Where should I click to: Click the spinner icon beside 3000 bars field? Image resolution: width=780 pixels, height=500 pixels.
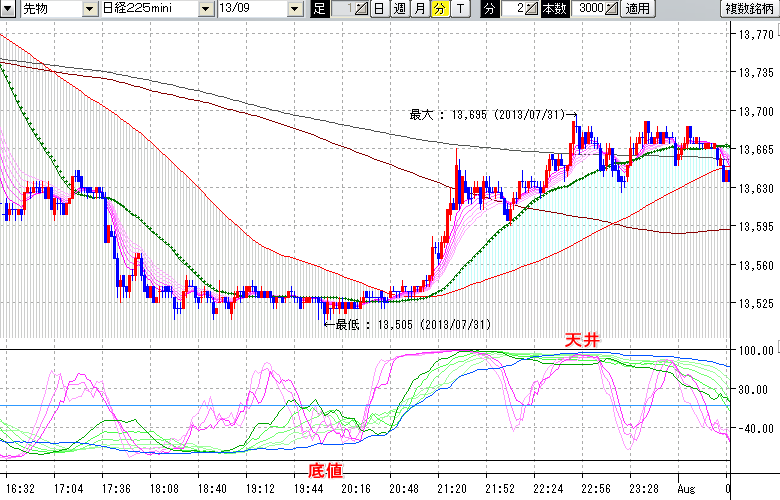[x=612, y=9]
